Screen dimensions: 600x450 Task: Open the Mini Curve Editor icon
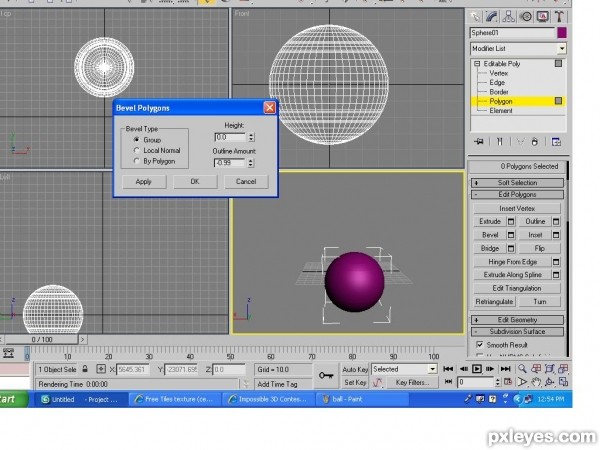(8, 353)
